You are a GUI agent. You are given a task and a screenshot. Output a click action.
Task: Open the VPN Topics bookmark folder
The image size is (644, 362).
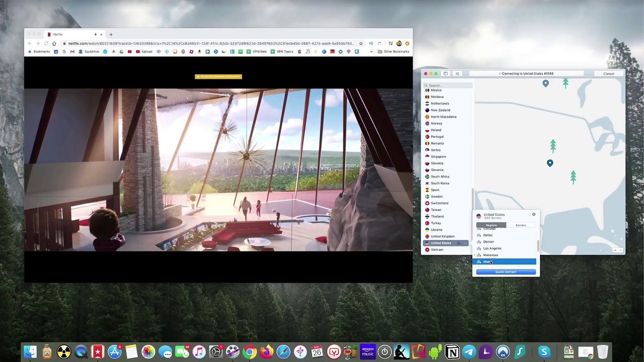pyautogui.click(x=282, y=52)
